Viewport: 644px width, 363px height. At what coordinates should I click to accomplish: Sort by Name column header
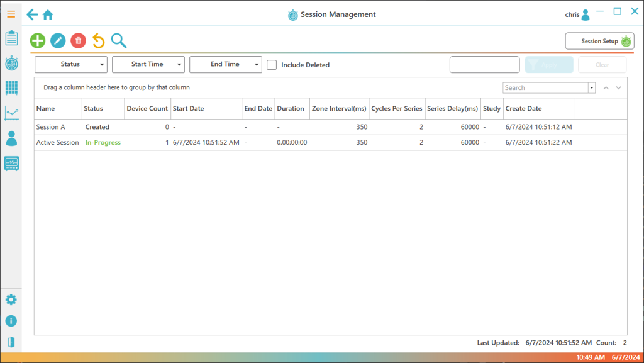click(x=58, y=108)
